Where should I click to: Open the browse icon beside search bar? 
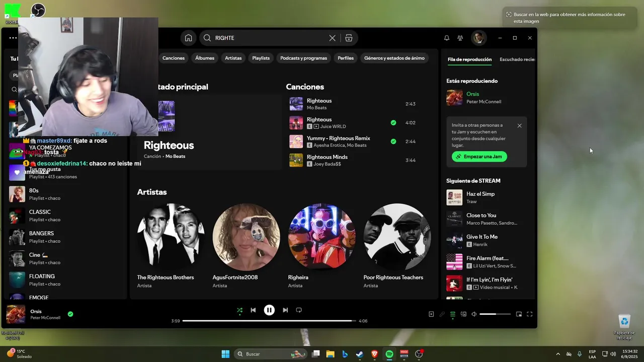pos(349,38)
